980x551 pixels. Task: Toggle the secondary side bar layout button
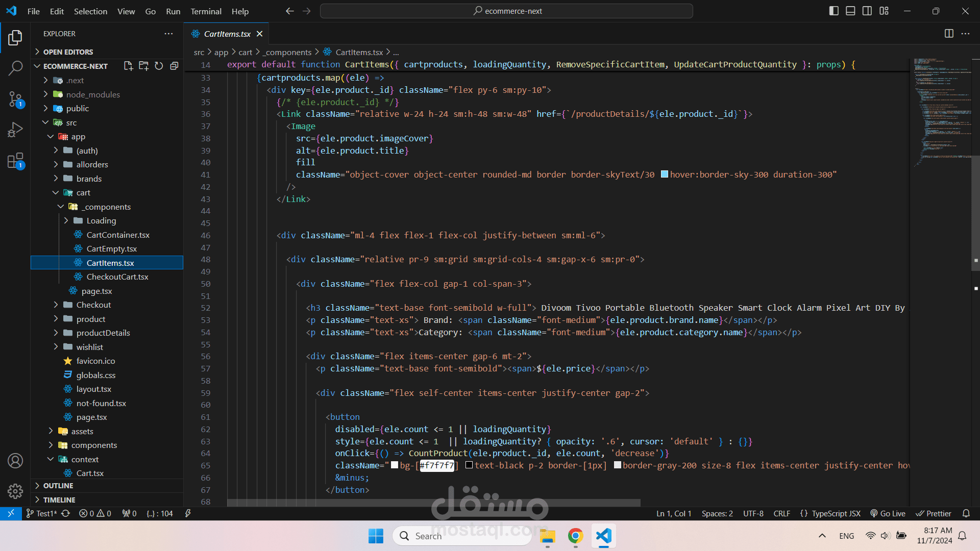pyautogui.click(x=867, y=11)
